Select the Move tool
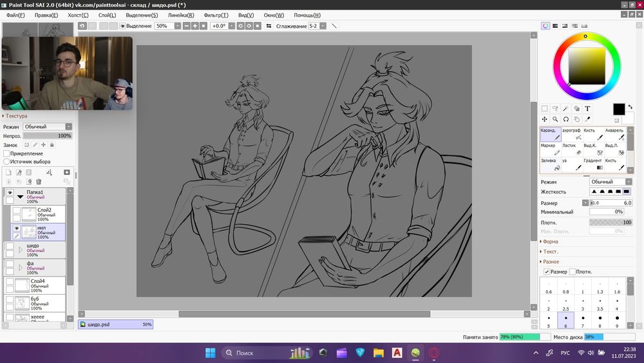644x363 pixels. point(545,119)
